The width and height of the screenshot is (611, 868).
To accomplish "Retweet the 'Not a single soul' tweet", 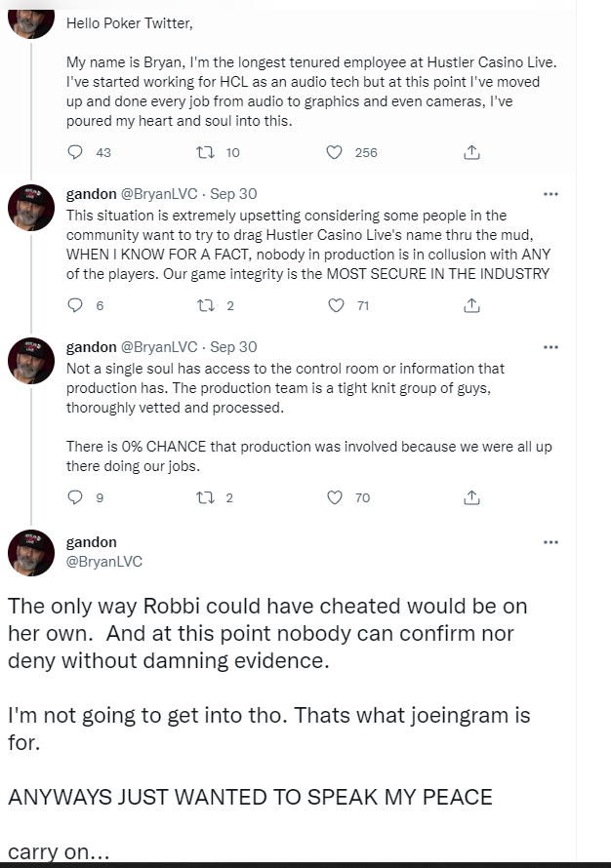I will 206,497.
